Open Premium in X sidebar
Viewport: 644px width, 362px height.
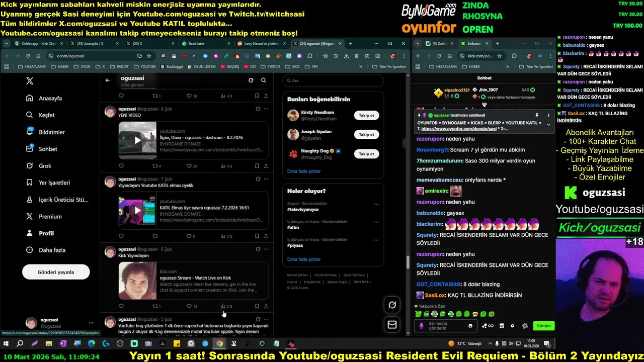pos(44,216)
